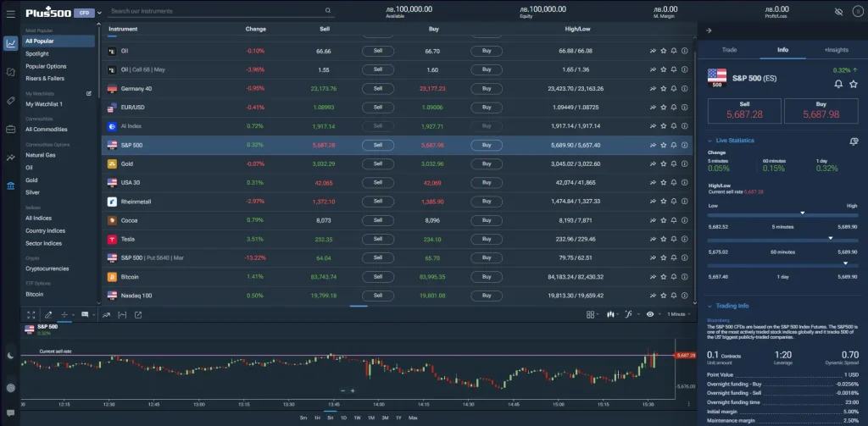Image resolution: width=868 pixels, height=426 pixels.
Task: Open notifications counter circle icon
Action: 857,12
